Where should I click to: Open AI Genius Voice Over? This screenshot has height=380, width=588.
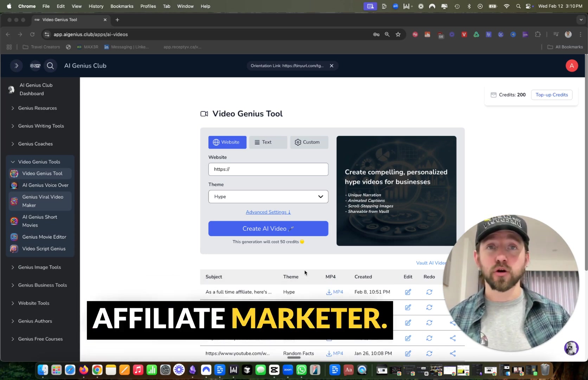click(40, 185)
